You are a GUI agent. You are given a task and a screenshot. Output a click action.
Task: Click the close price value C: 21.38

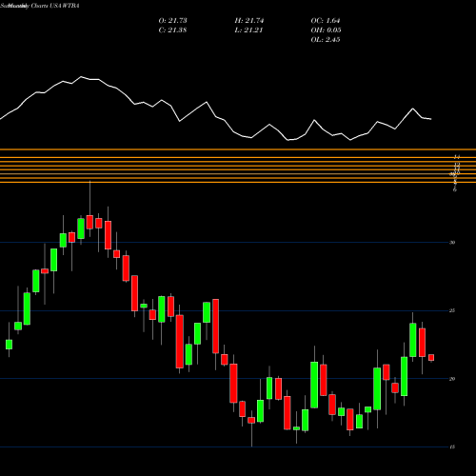pyautogui.click(x=172, y=30)
